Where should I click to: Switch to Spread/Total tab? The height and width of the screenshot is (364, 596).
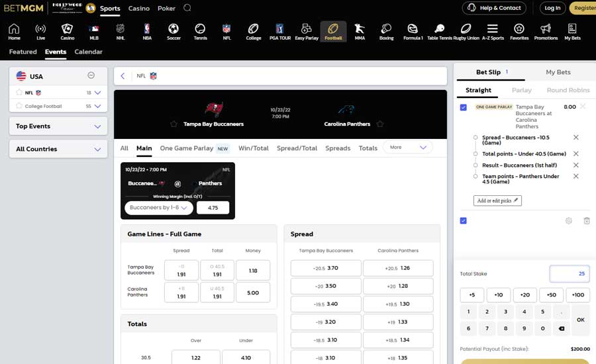(x=297, y=148)
